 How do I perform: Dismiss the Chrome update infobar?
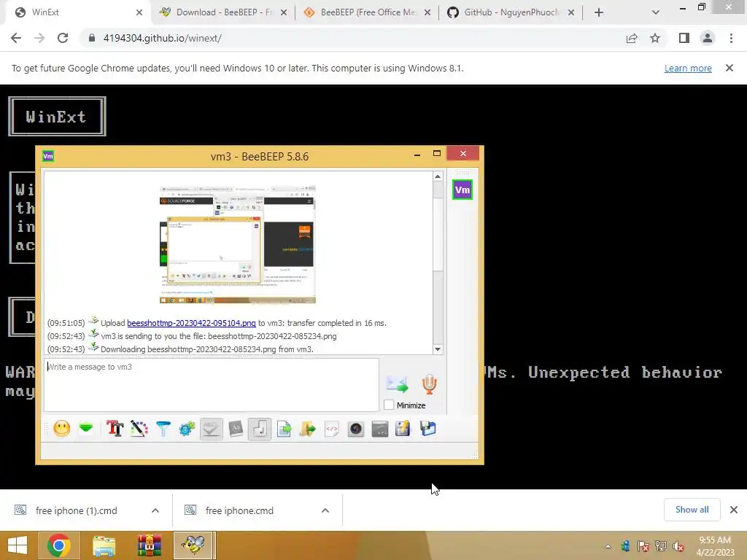point(729,68)
